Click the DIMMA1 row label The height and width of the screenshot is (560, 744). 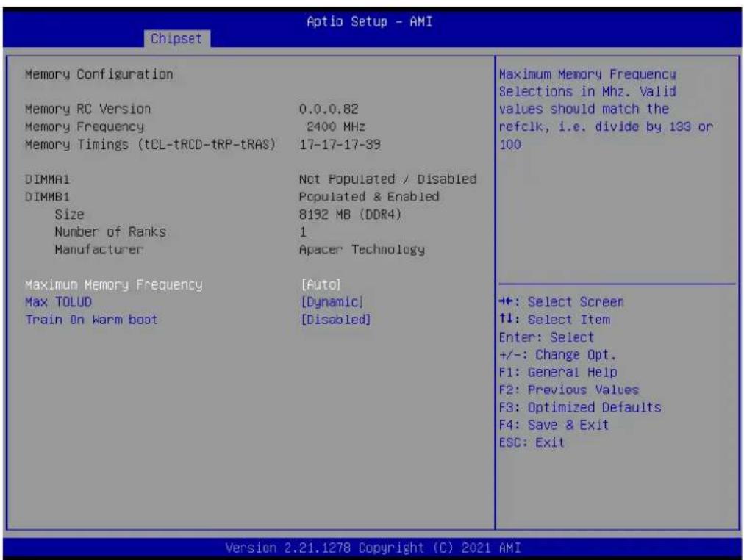tap(48, 179)
